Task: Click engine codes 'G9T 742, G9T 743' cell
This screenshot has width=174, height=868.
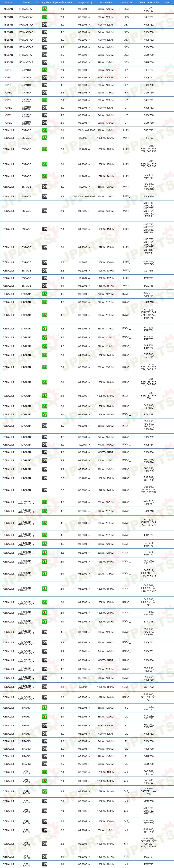Action: pyautogui.click(x=149, y=262)
